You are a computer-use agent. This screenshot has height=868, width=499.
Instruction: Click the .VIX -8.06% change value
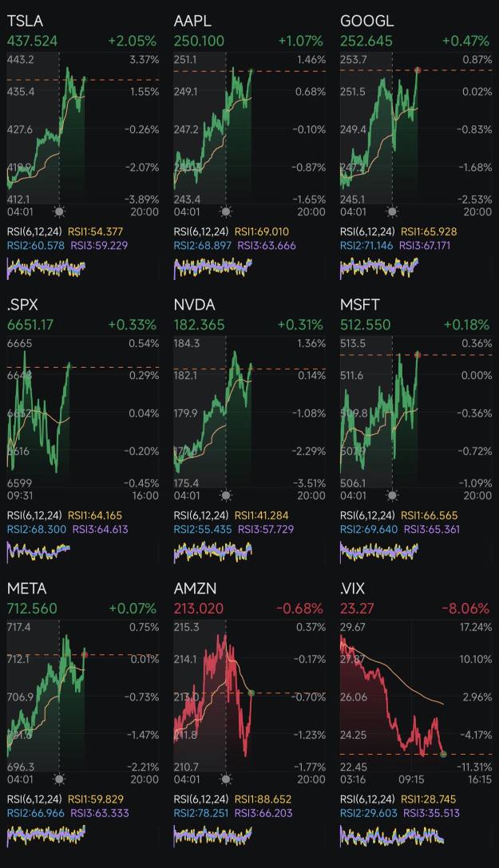click(x=465, y=608)
